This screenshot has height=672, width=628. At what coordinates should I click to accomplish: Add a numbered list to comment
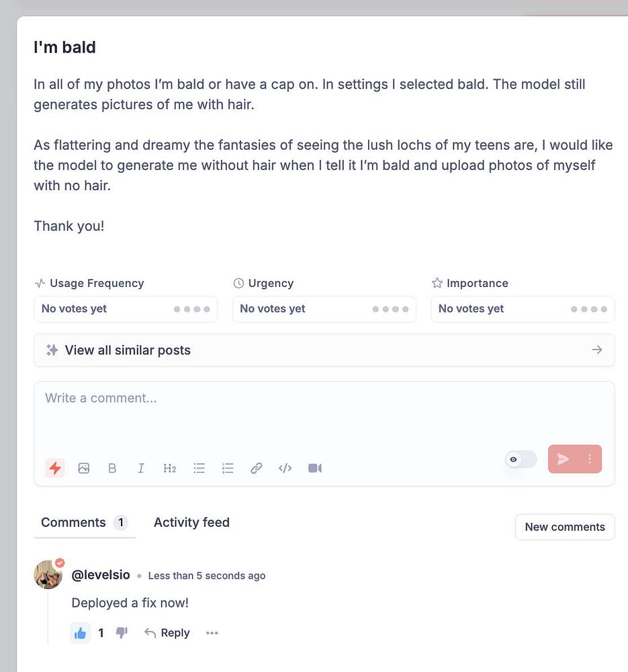(x=228, y=468)
